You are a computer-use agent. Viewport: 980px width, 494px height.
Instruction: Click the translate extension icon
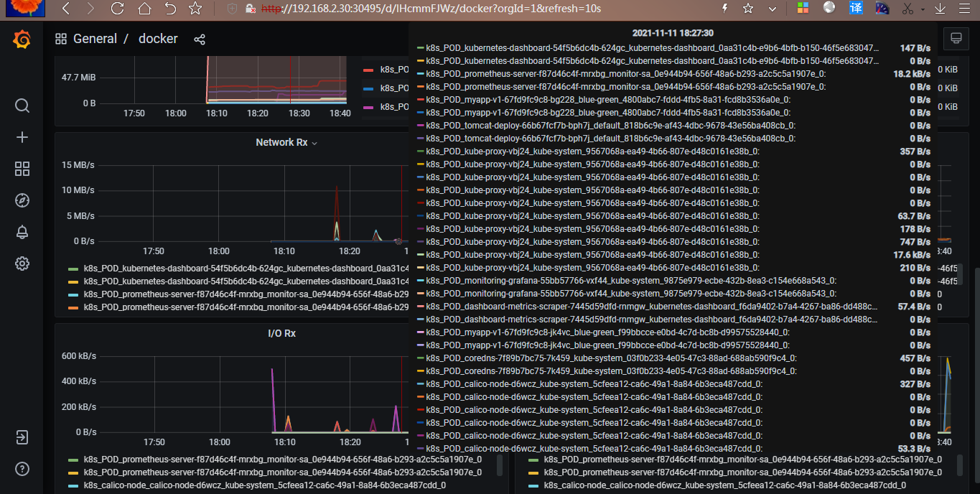(x=856, y=9)
